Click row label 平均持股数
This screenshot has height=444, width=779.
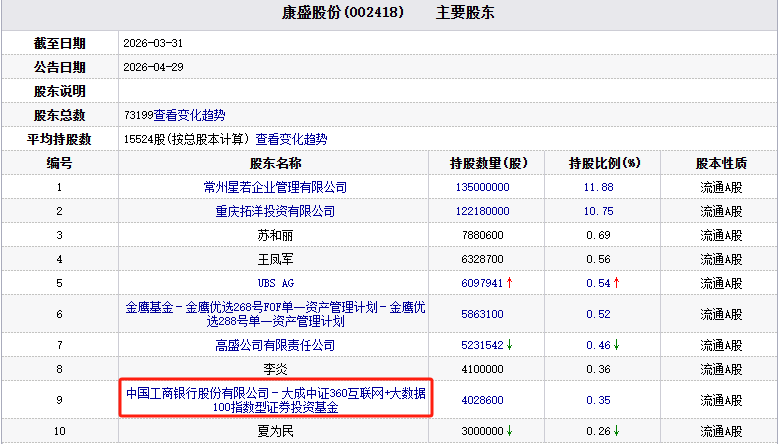[59, 139]
